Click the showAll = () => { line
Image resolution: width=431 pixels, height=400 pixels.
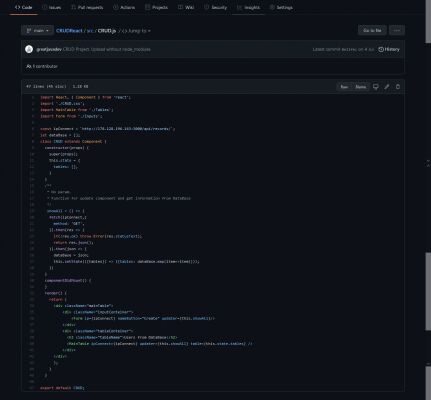(65, 211)
